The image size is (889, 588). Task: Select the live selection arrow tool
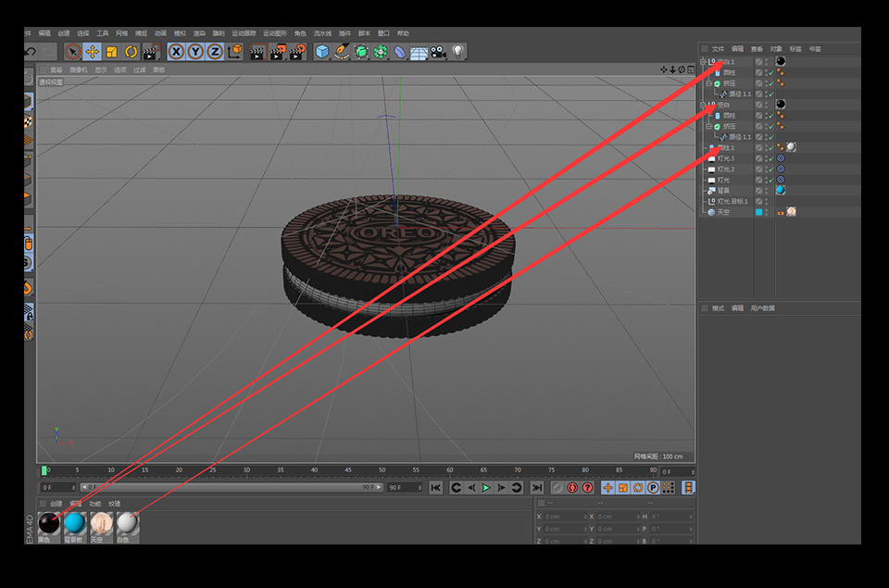coord(72,52)
